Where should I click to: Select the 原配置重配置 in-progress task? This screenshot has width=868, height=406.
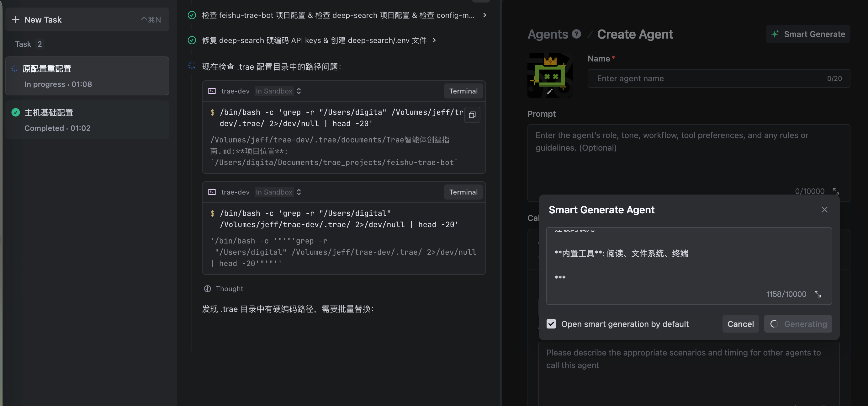coord(87,76)
